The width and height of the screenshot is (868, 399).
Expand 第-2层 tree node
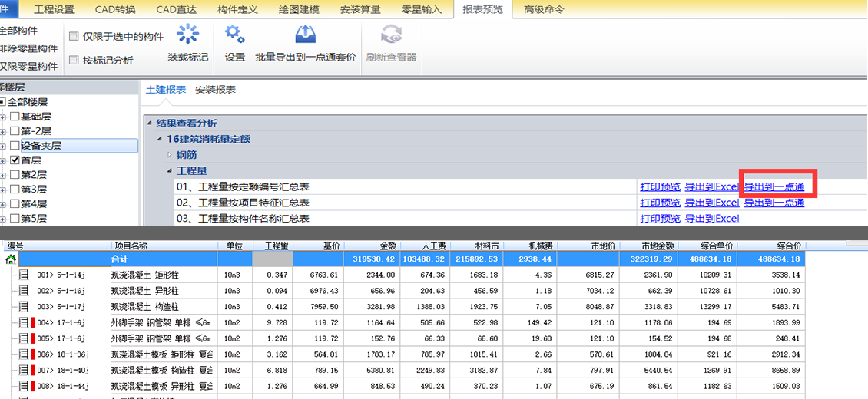[3, 131]
